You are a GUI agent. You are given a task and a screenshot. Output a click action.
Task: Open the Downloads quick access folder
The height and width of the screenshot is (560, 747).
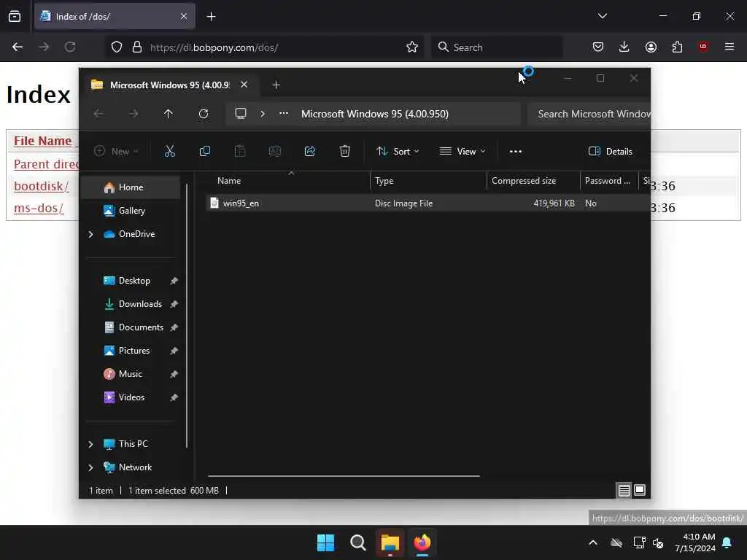pos(139,304)
